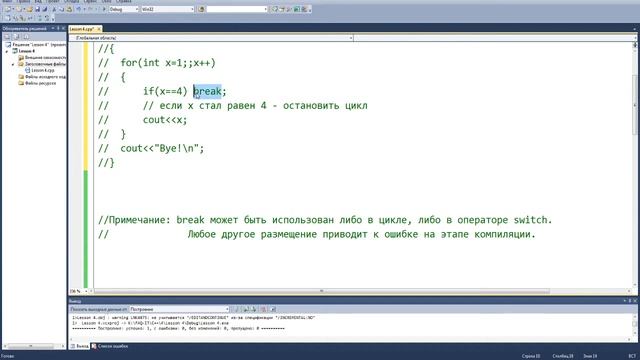The image size is (640, 360).
Task: Click the LNK4075 warning line in Output
Action: [193, 318]
